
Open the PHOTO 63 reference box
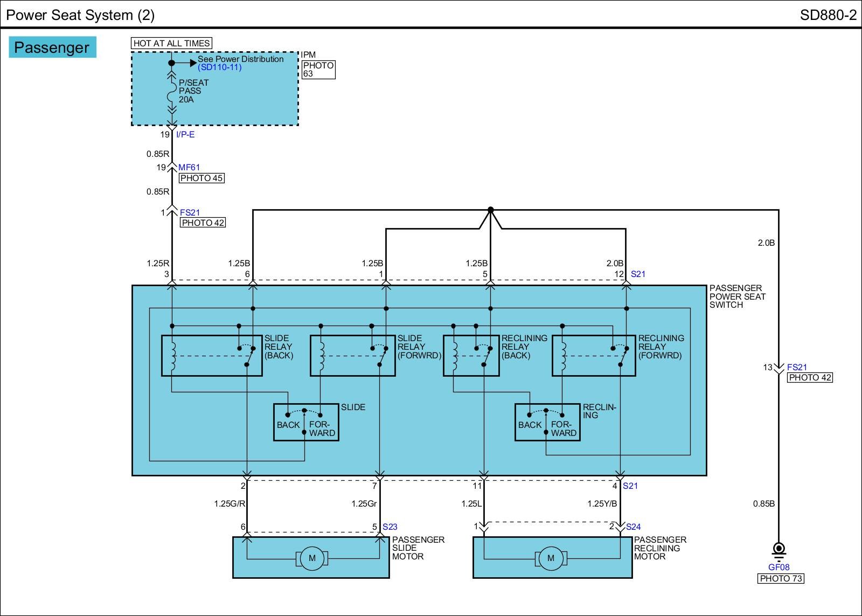pyautogui.click(x=318, y=70)
